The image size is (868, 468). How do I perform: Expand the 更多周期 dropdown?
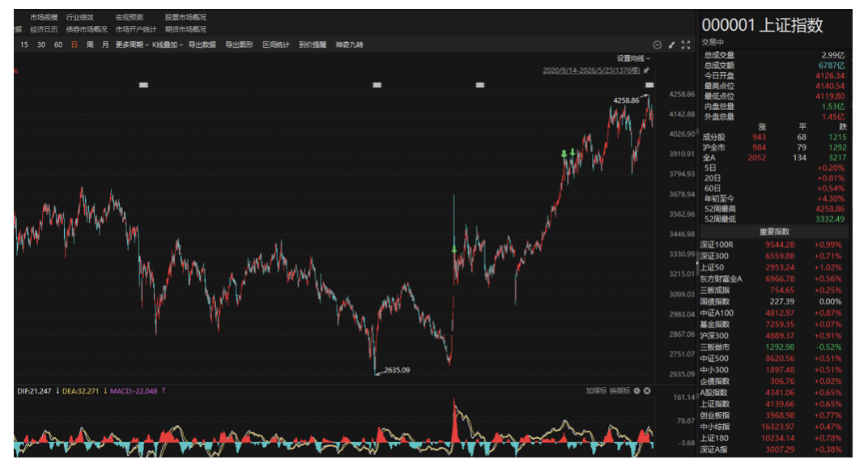pyautogui.click(x=132, y=45)
